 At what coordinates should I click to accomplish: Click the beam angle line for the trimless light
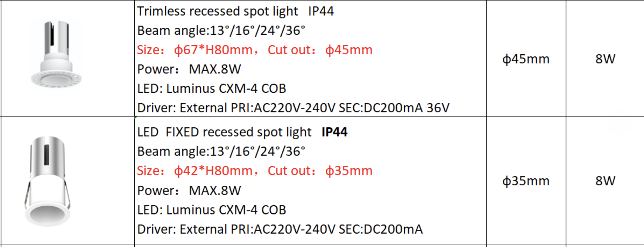click(x=221, y=31)
